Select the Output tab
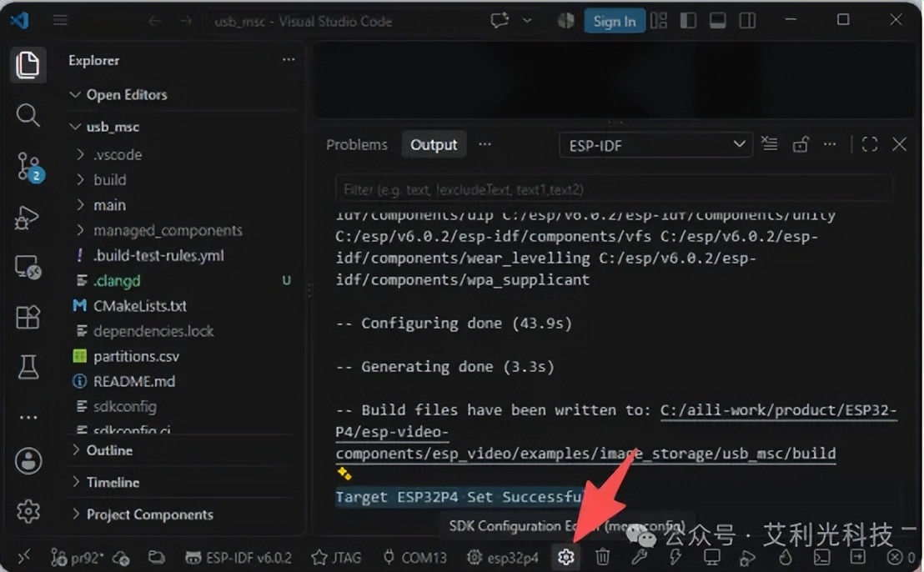Image resolution: width=924 pixels, height=572 pixels. pos(434,145)
